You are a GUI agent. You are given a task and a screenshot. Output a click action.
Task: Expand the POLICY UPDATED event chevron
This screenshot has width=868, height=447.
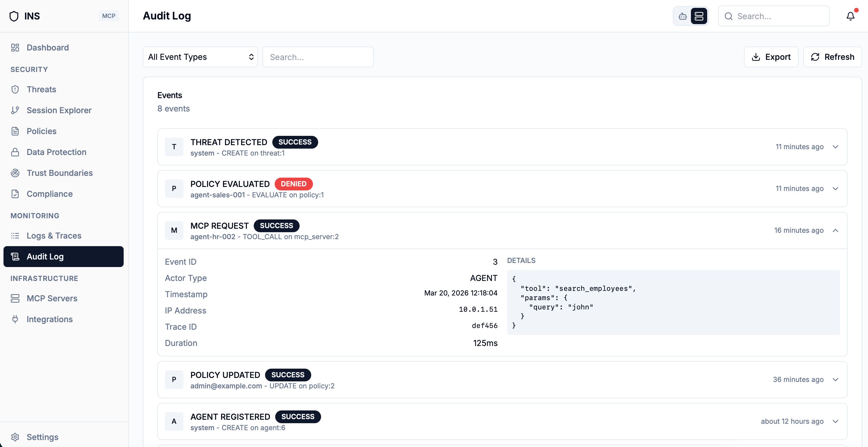[835, 380]
